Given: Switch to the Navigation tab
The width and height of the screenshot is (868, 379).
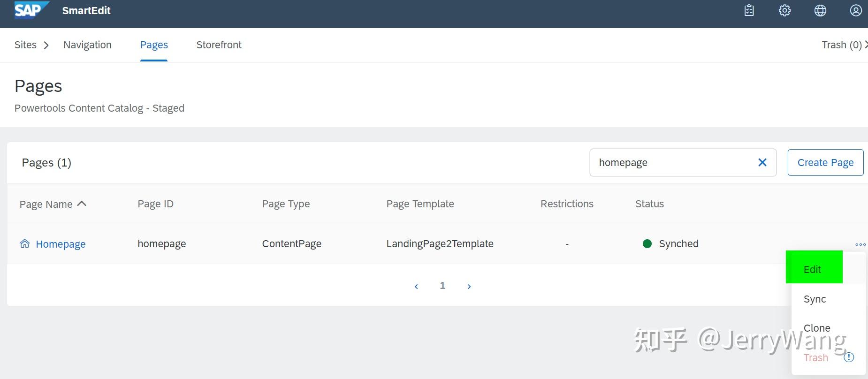Looking at the screenshot, I should click(x=87, y=45).
